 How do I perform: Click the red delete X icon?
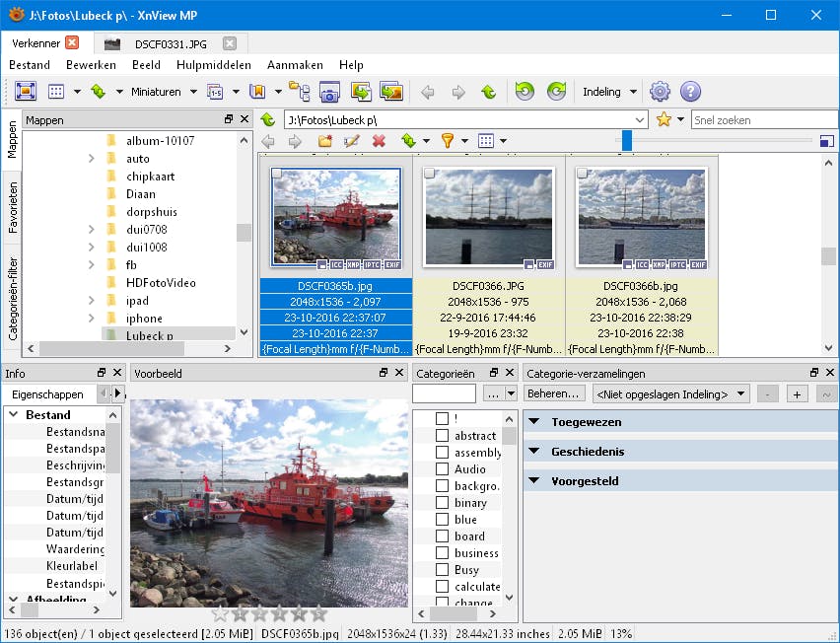(x=379, y=141)
